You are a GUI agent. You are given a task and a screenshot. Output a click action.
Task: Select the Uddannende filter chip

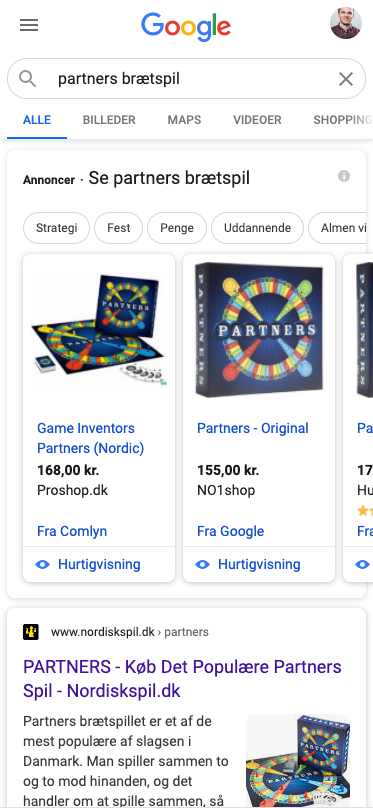(257, 228)
